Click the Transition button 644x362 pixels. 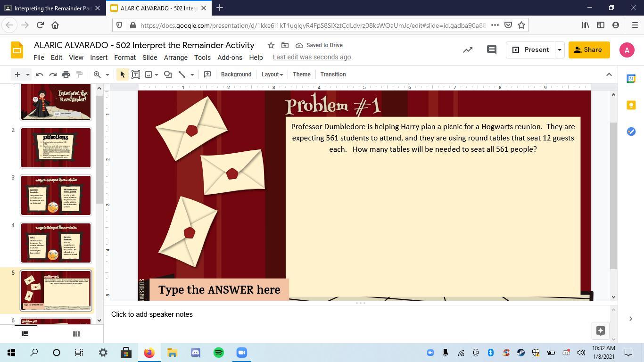[x=333, y=74]
